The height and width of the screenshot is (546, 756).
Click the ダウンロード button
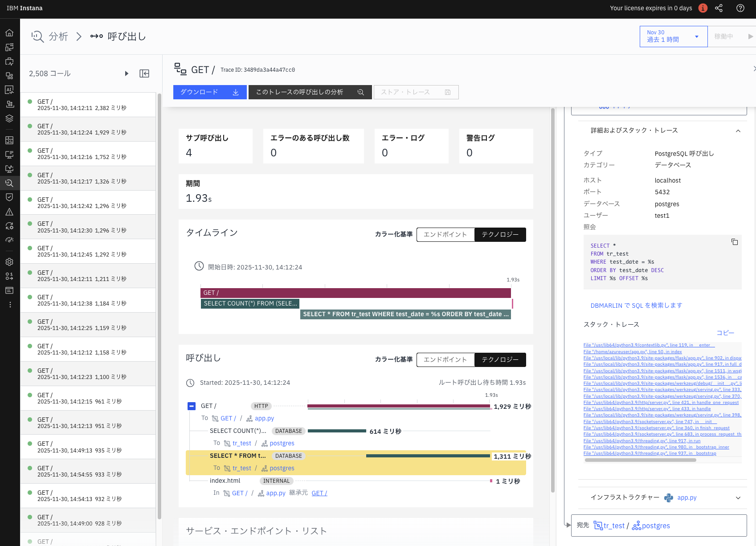click(x=209, y=92)
